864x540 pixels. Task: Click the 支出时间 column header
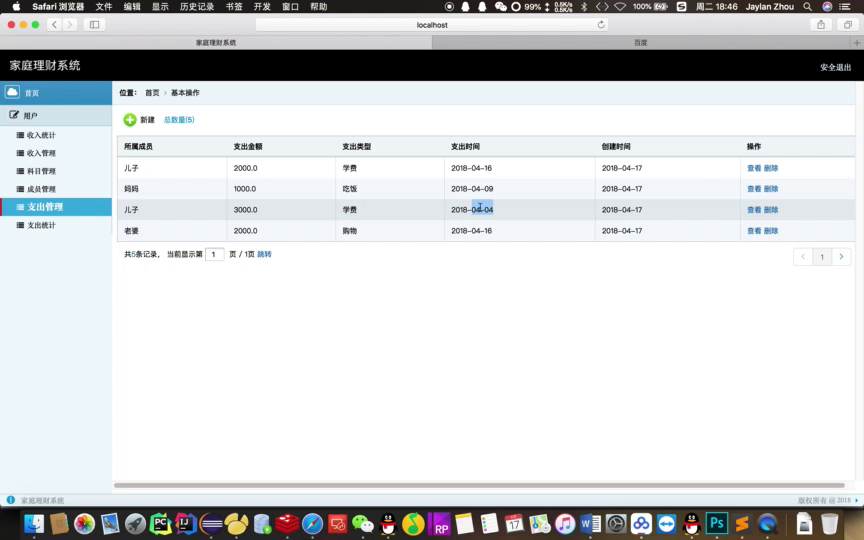(x=466, y=147)
